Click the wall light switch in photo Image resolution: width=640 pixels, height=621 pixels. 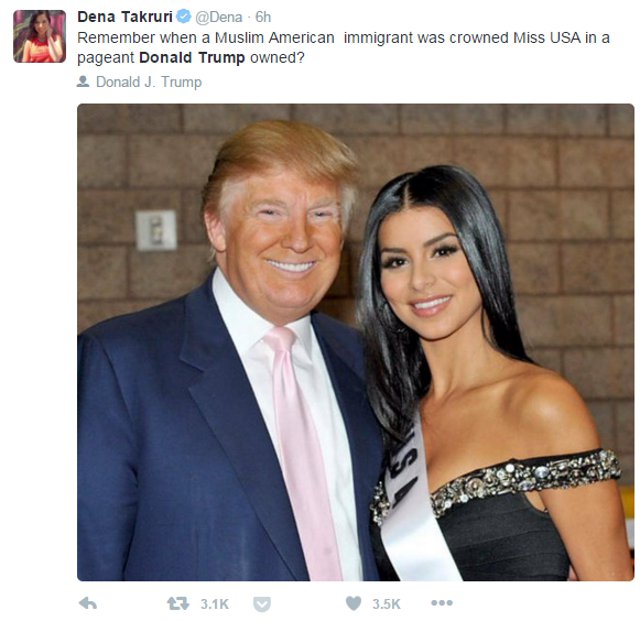tap(156, 230)
